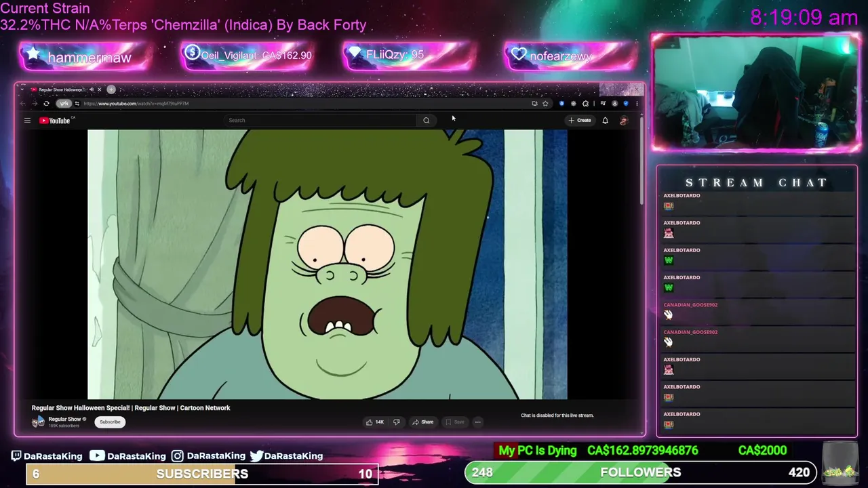Go back in the browser
Screen dimensions: 868x488
click(x=22, y=104)
